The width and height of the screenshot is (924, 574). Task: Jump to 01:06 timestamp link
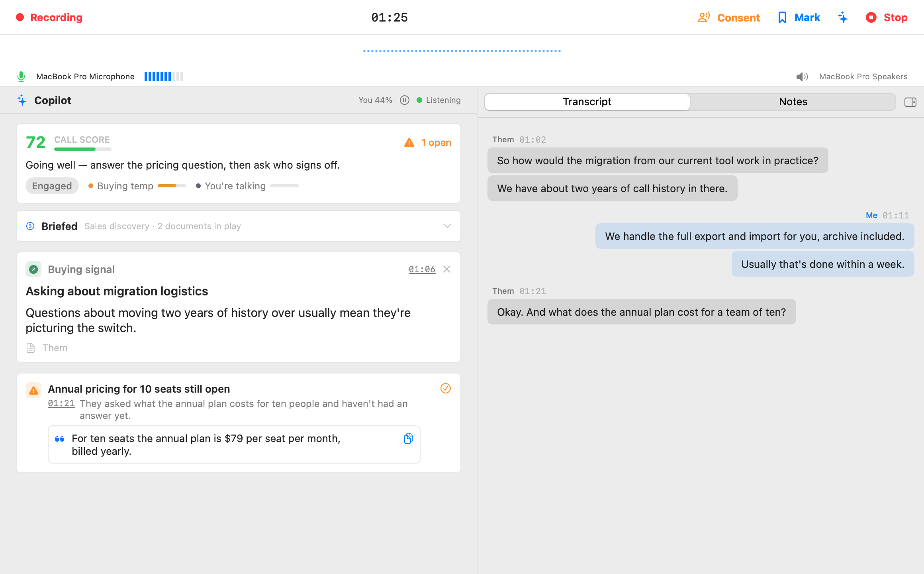(x=422, y=269)
